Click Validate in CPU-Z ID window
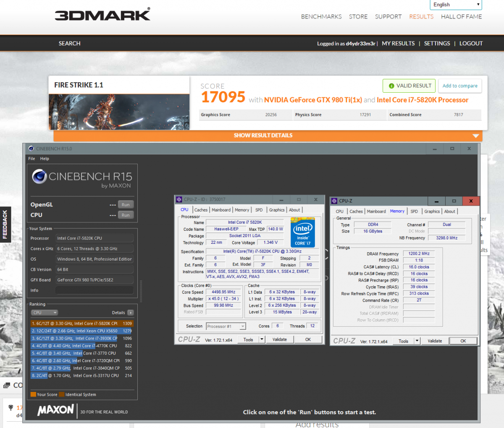This screenshot has height=428, width=504. (x=280, y=339)
